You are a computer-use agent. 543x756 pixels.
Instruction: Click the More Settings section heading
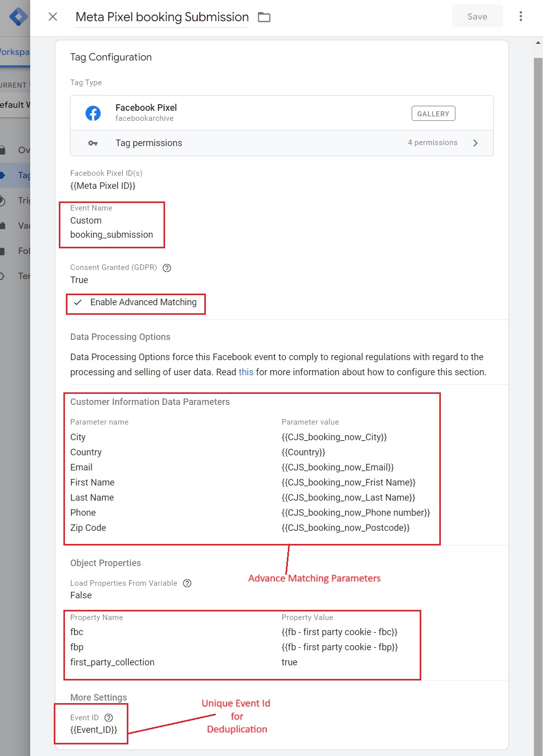pyautogui.click(x=99, y=698)
